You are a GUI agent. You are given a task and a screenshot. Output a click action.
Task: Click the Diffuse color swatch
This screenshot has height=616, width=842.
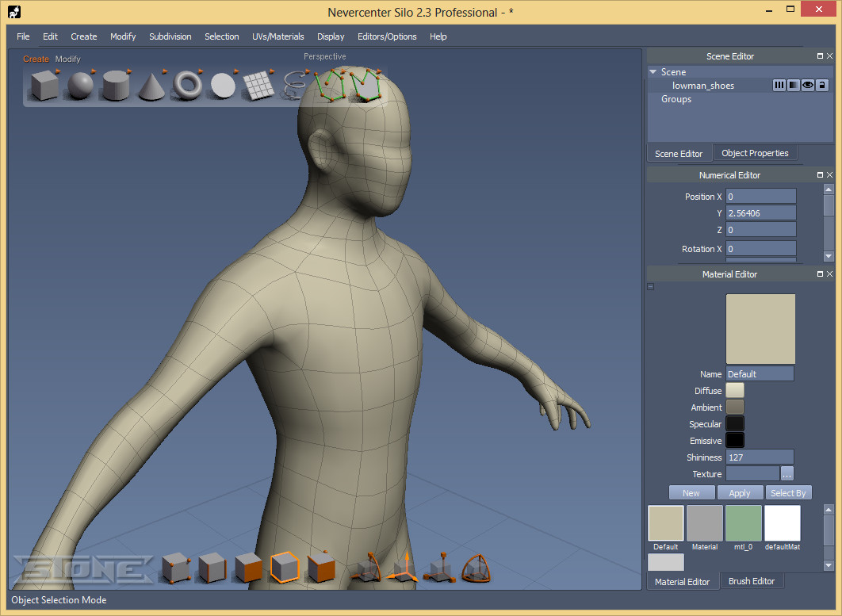735,391
